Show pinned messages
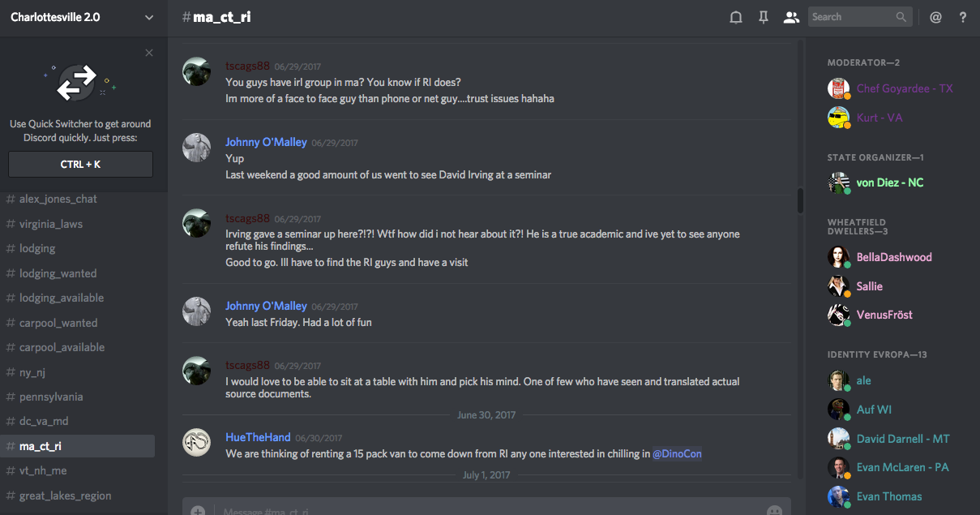The width and height of the screenshot is (980, 515). coord(764,17)
